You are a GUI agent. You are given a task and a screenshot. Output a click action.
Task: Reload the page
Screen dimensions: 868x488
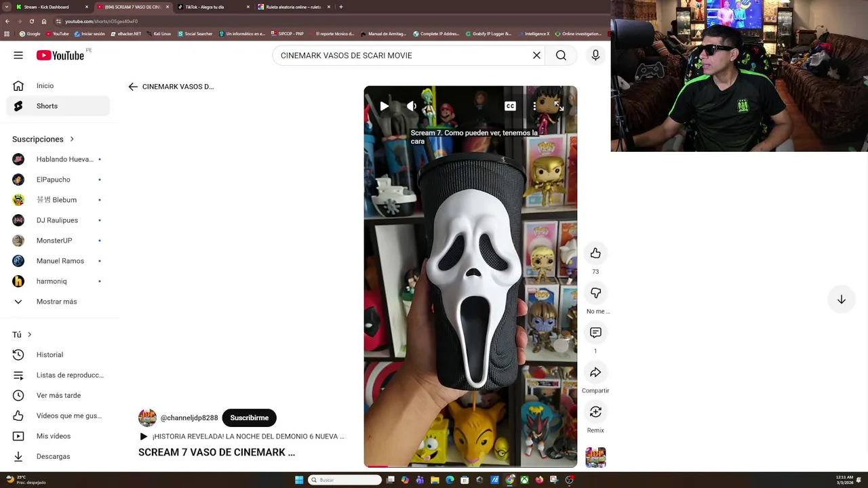coord(31,21)
